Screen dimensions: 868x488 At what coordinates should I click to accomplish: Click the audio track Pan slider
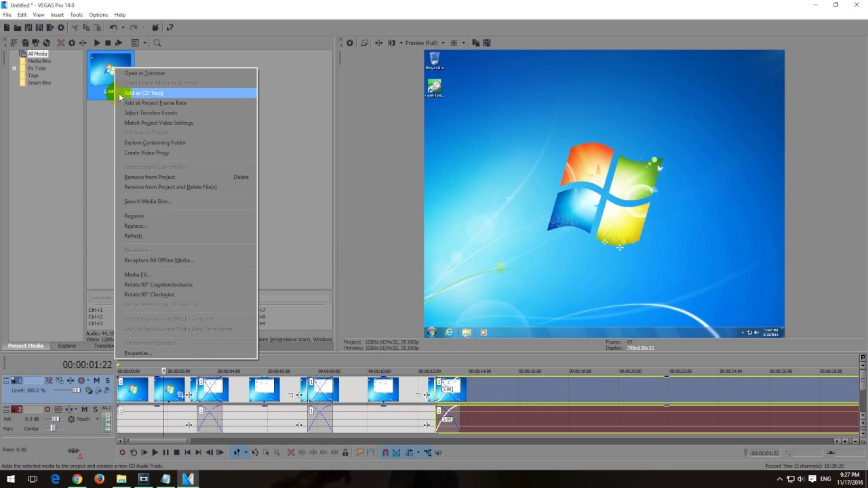[x=53, y=428]
